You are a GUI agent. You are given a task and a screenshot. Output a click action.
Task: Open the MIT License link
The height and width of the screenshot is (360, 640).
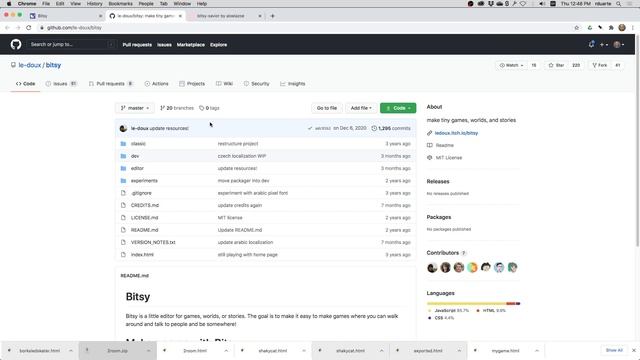(449, 158)
